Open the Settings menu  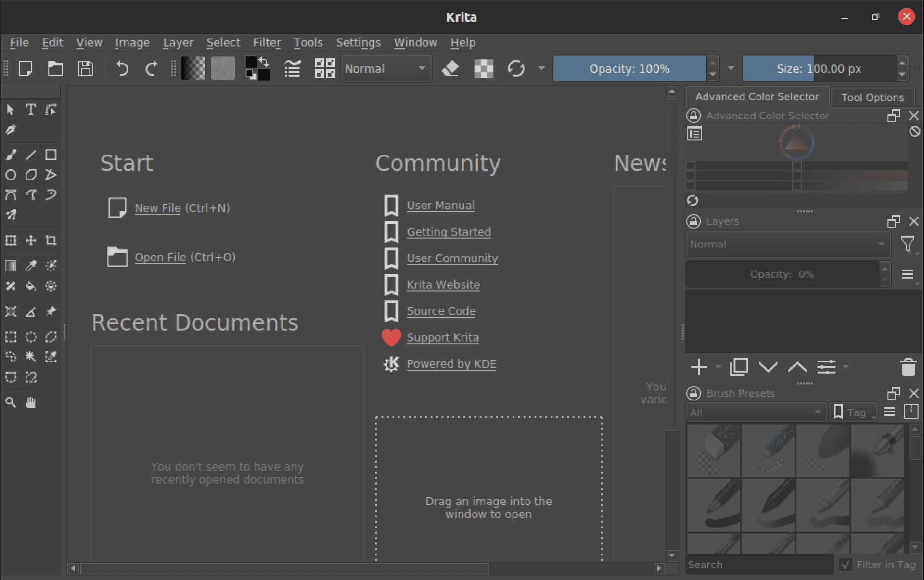coord(358,42)
